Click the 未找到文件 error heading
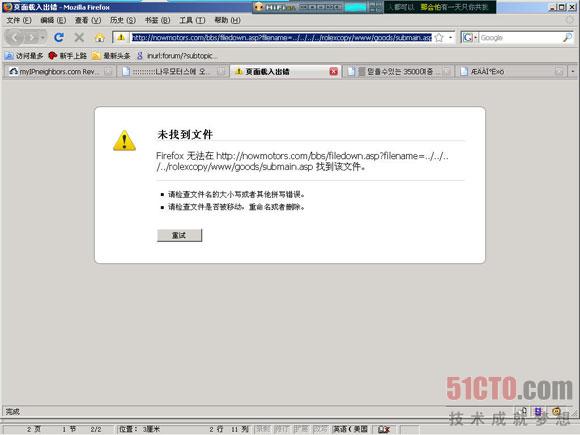 coord(185,135)
